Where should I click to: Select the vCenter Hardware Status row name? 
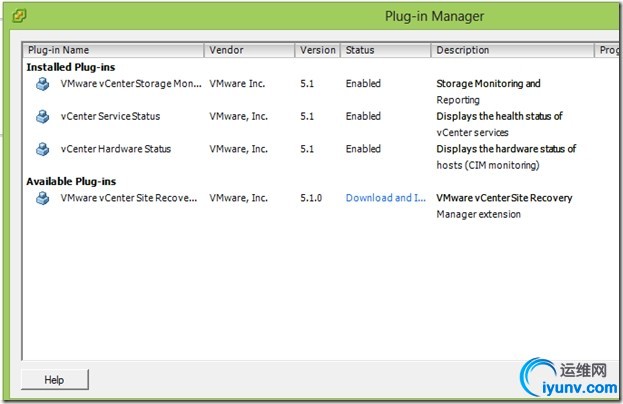(x=115, y=150)
